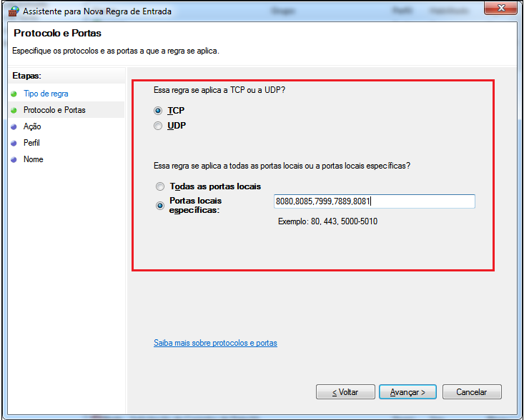Go back with the 'Voltar' button
524x420 pixels.
tap(345, 392)
